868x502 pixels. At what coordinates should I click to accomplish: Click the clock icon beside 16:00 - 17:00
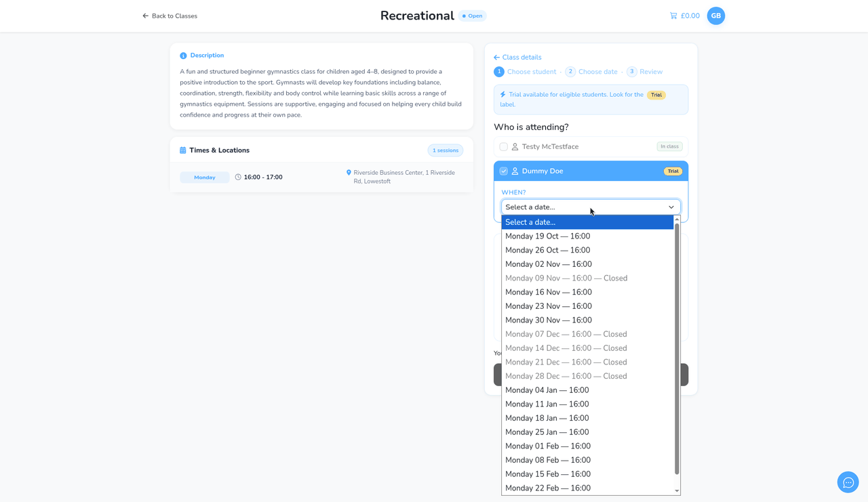click(238, 177)
